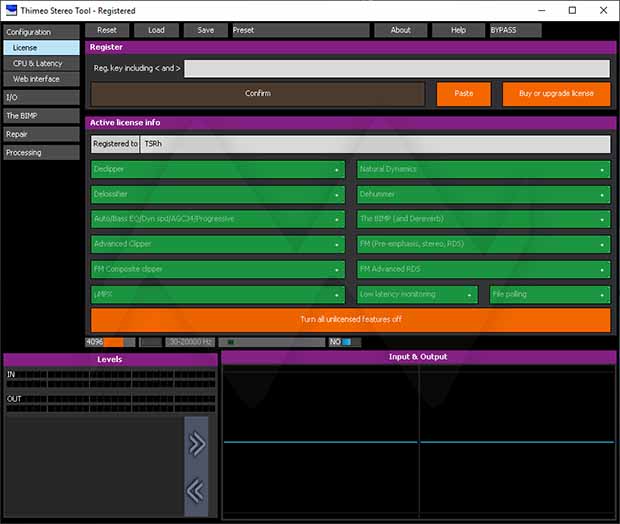Toggle the Natural Dynamics feature

coord(484,170)
